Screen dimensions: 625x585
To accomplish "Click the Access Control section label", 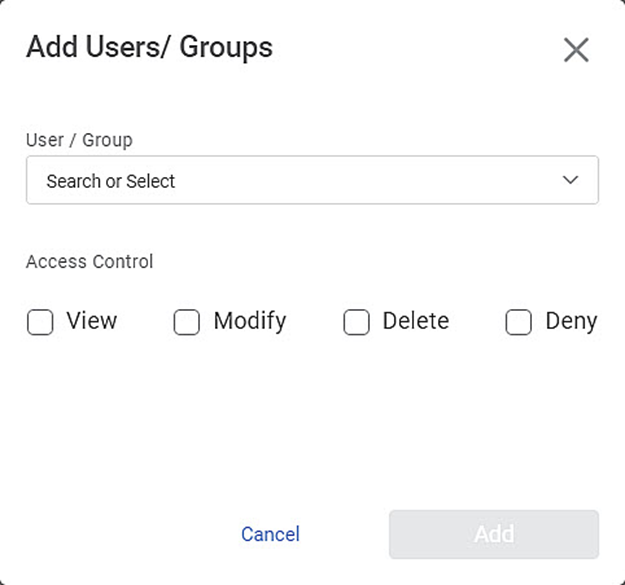I will (x=89, y=262).
